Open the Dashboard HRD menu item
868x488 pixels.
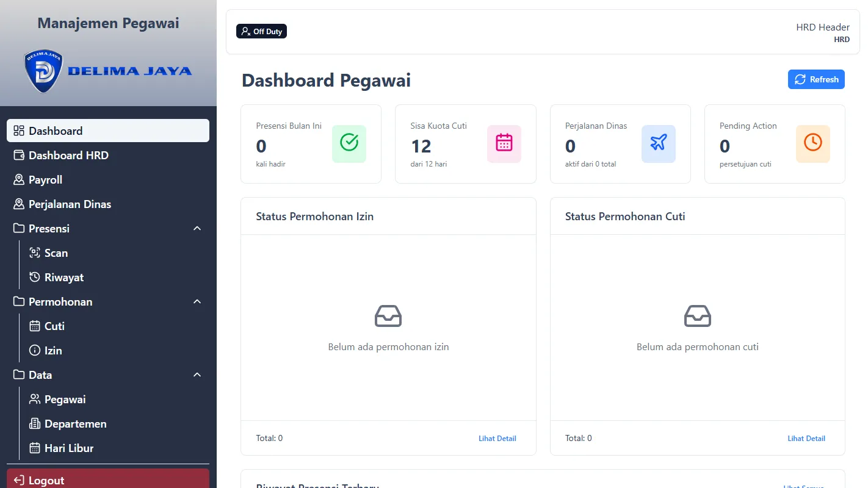(x=68, y=155)
